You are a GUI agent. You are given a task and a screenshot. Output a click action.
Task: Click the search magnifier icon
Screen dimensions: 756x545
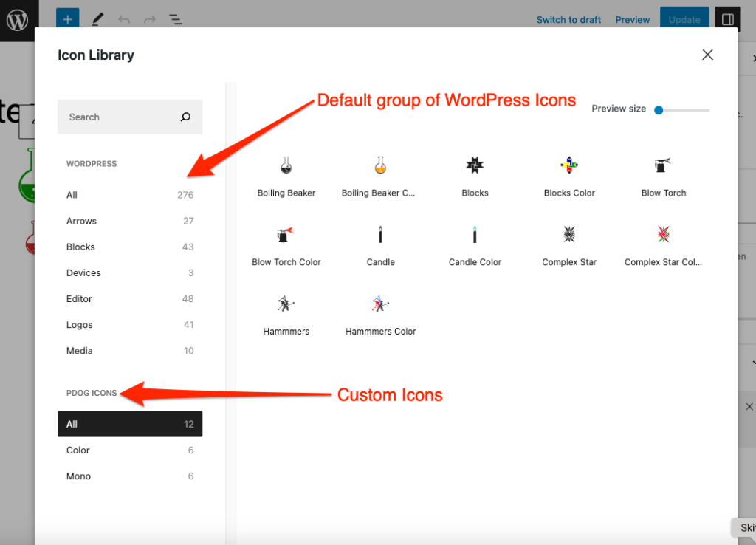185,117
